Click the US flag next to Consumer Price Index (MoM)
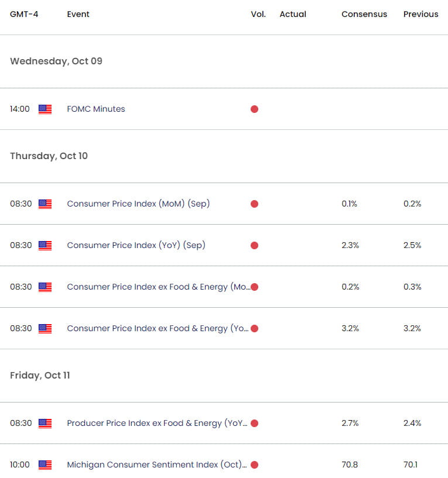The image size is (448, 478). pos(44,204)
